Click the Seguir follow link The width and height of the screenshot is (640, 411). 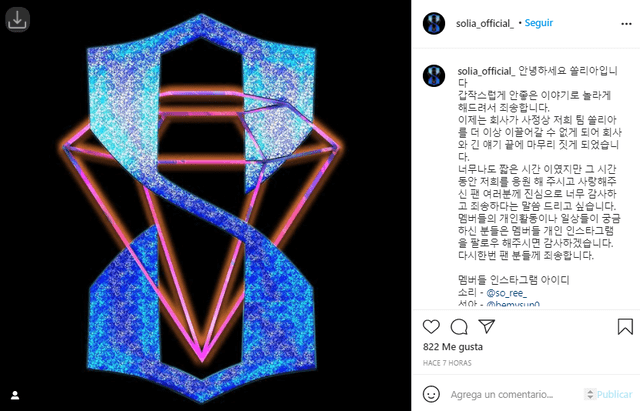[538, 23]
